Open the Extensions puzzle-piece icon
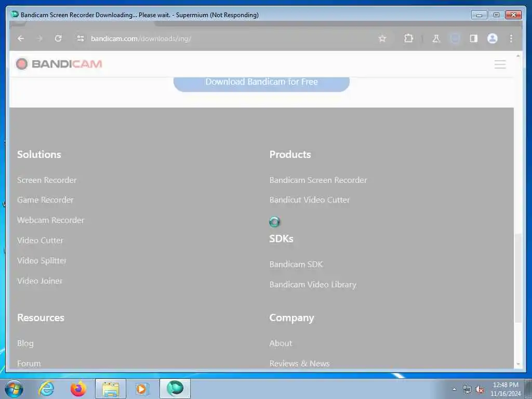The width and height of the screenshot is (532, 399). pos(408,38)
